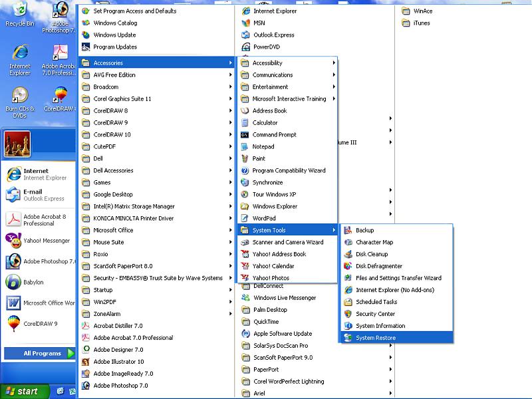Open Microsoft Office Word in Start menu

click(39, 303)
